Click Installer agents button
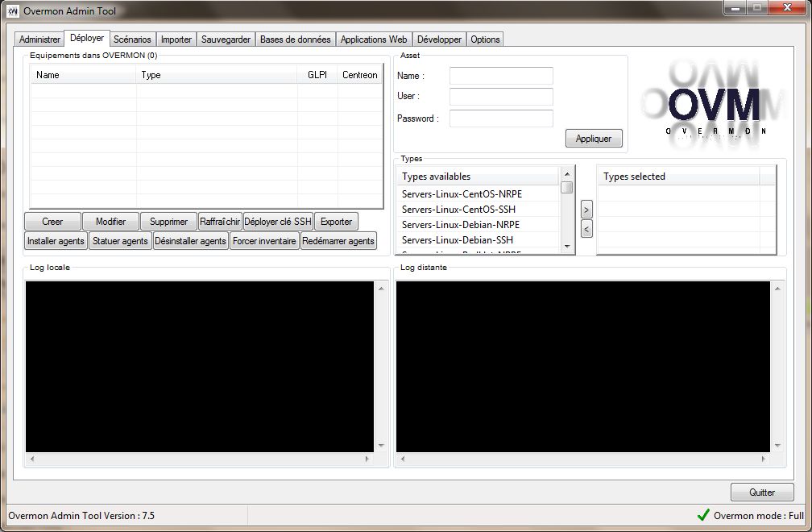 56,241
